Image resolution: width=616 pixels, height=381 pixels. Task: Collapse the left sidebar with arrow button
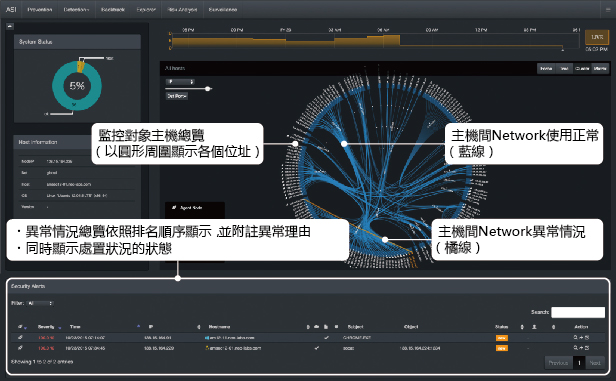10,26
